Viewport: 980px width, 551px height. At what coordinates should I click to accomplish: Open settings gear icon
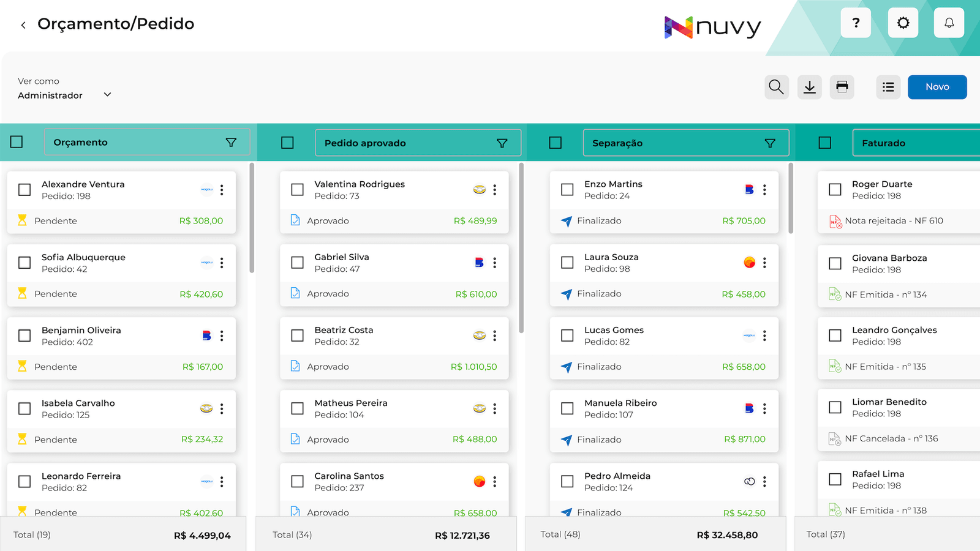pos(903,23)
